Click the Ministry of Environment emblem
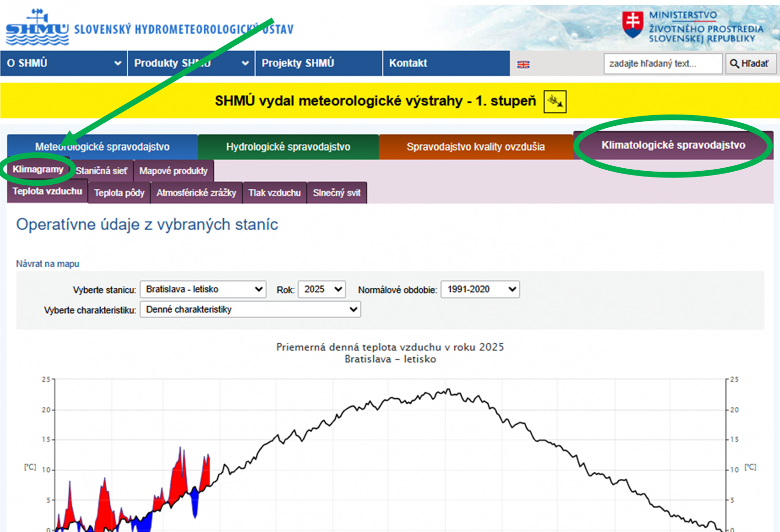 632,24
